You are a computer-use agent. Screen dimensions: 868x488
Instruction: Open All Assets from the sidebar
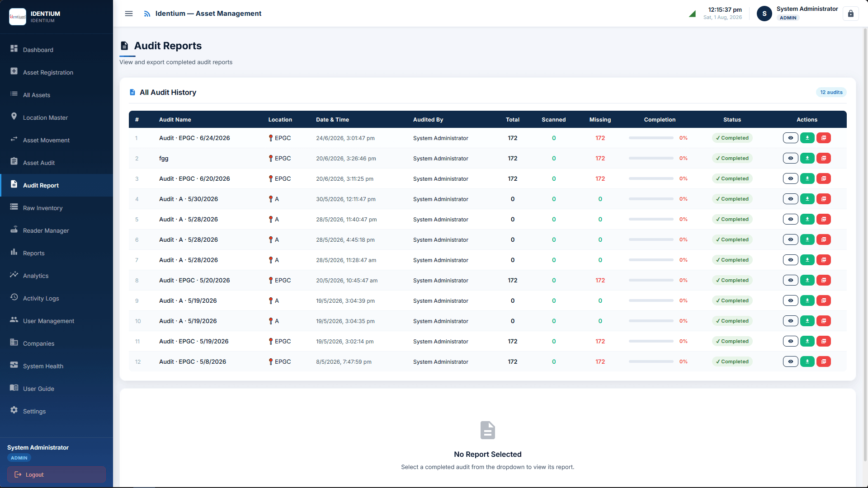click(57, 95)
